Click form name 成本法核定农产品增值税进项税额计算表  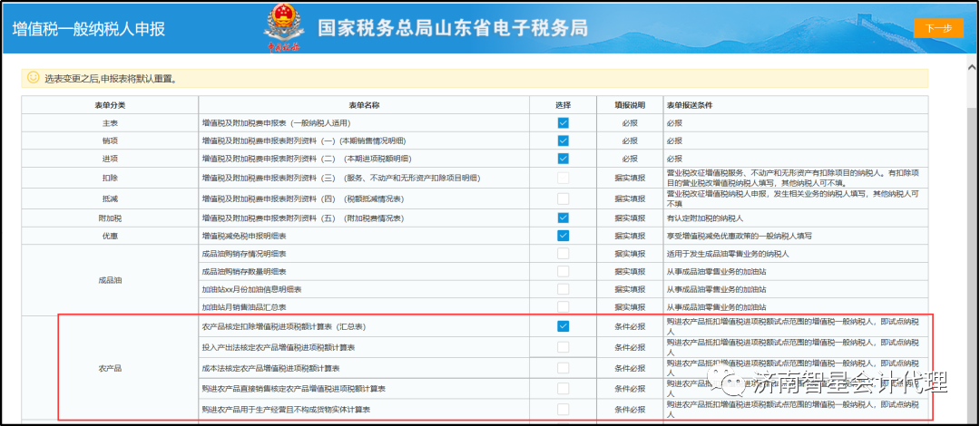coord(271,368)
